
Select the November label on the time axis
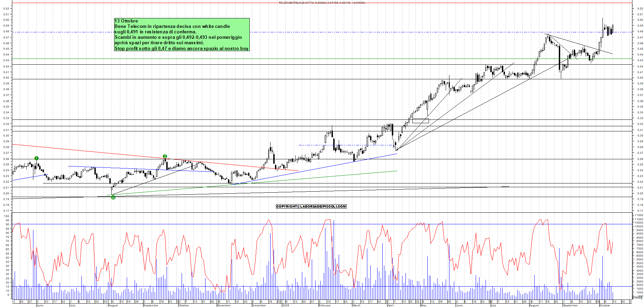click(x=224, y=305)
